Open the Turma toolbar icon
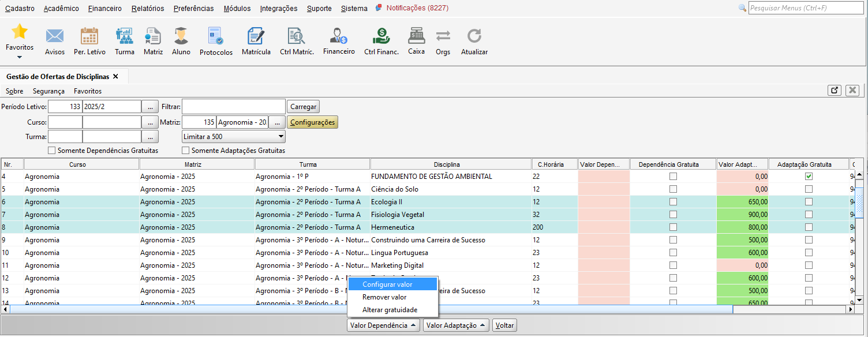The width and height of the screenshot is (868, 337). click(x=124, y=36)
